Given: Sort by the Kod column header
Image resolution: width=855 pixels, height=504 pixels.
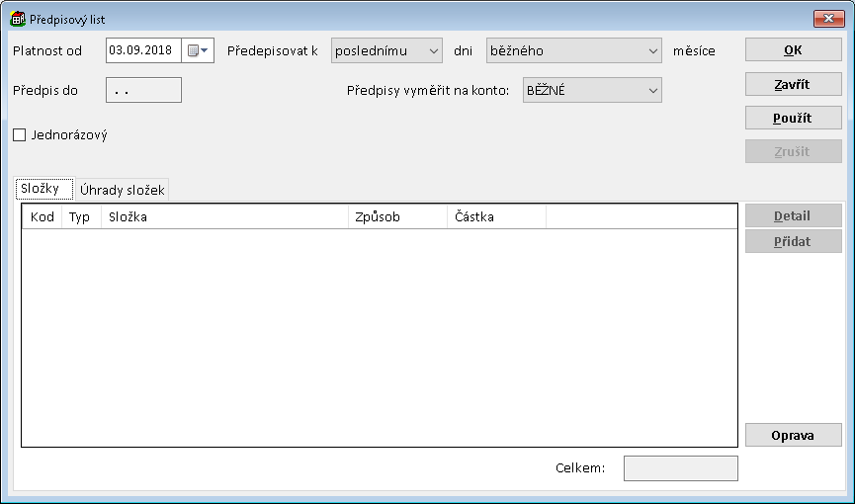Looking at the screenshot, I should (x=43, y=216).
